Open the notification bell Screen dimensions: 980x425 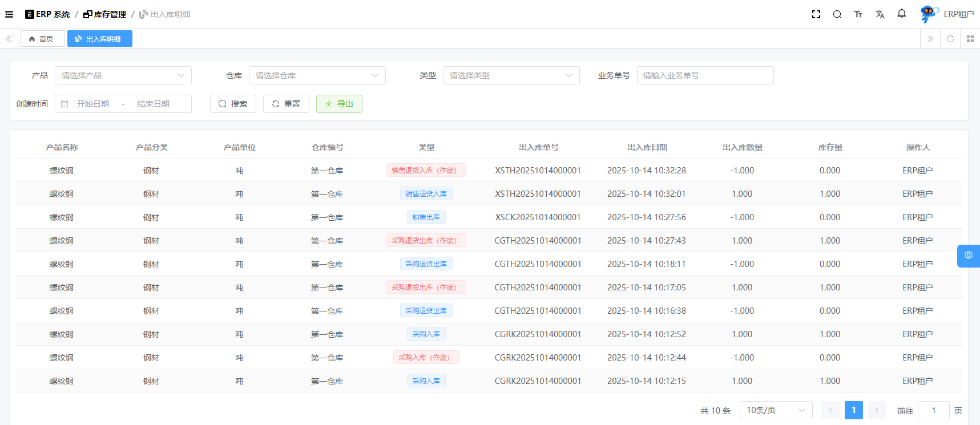(x=902, y=14)
